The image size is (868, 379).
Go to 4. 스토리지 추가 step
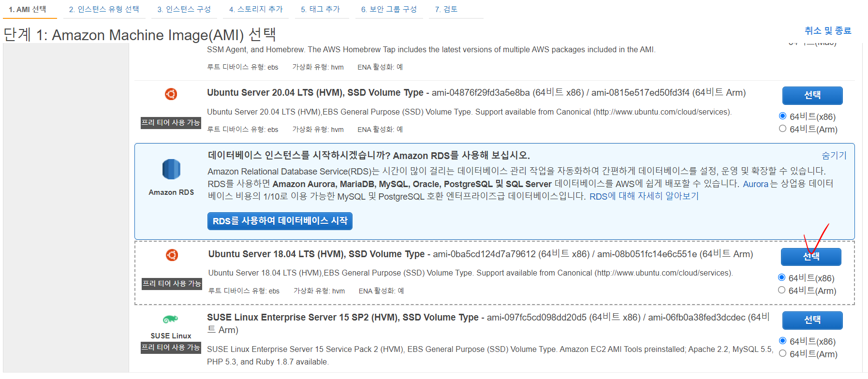click(x=256, y=9)
